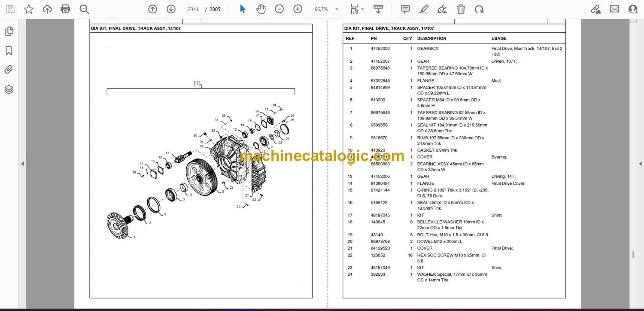
Task: Select part number 84814999
Action: [380, 88]
